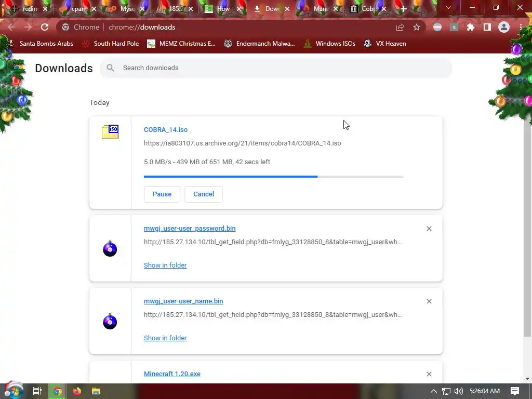Cancel the COBRA_14.iso download
Image resolution: width=532 pixels, height=399 pixels.
click(204, 194)
